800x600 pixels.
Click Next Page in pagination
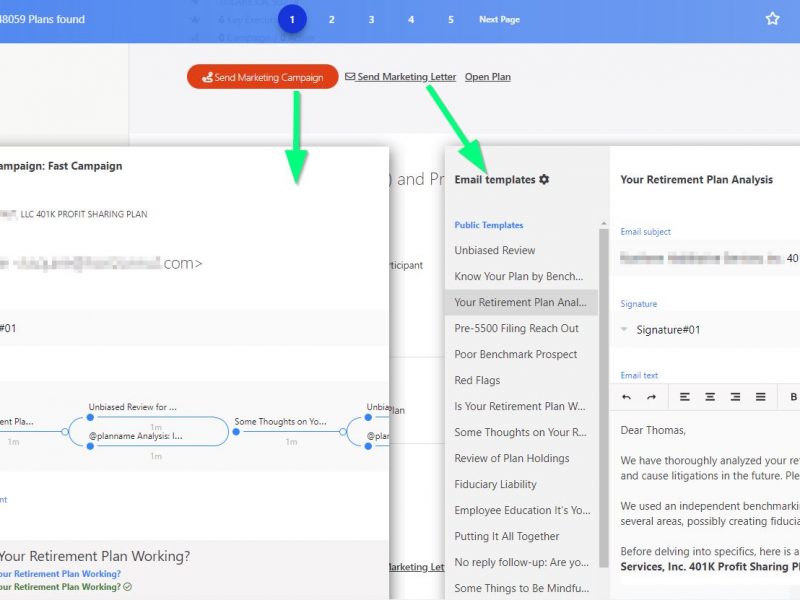pyautogui.click(x=499, y=19)
